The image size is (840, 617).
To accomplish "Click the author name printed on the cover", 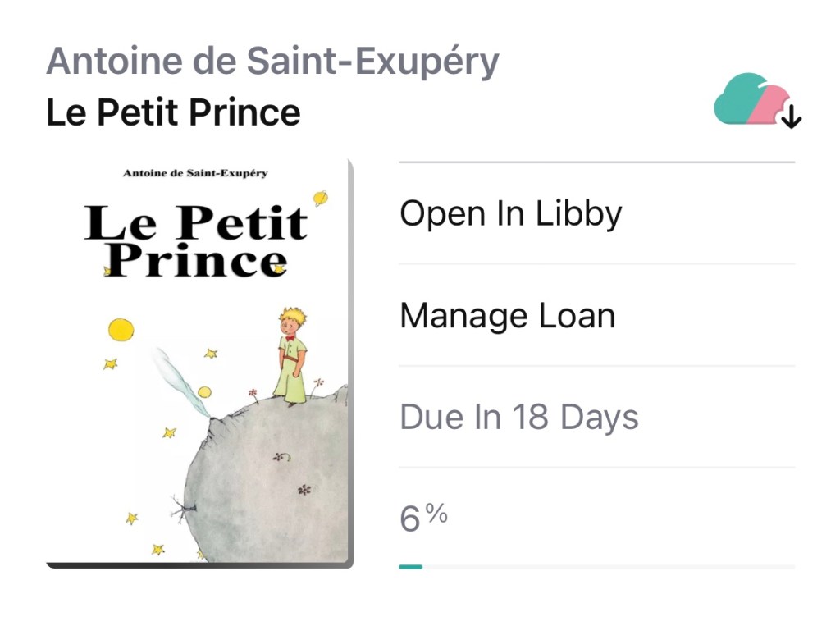I will coord(195,173).
